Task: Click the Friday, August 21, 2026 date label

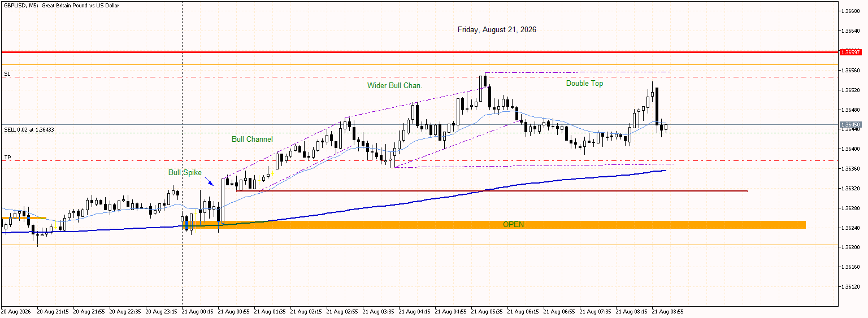Action: coord(497,29)
